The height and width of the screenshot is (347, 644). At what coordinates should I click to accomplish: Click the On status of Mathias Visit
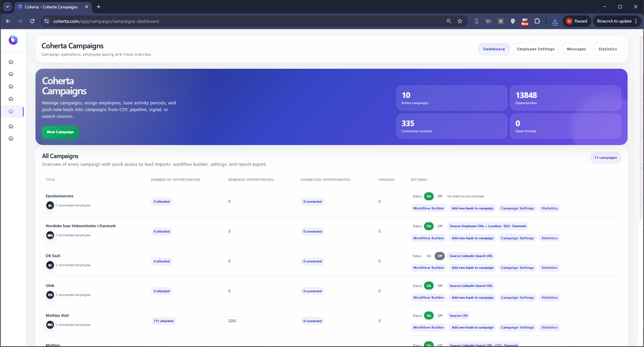(429, 315)
